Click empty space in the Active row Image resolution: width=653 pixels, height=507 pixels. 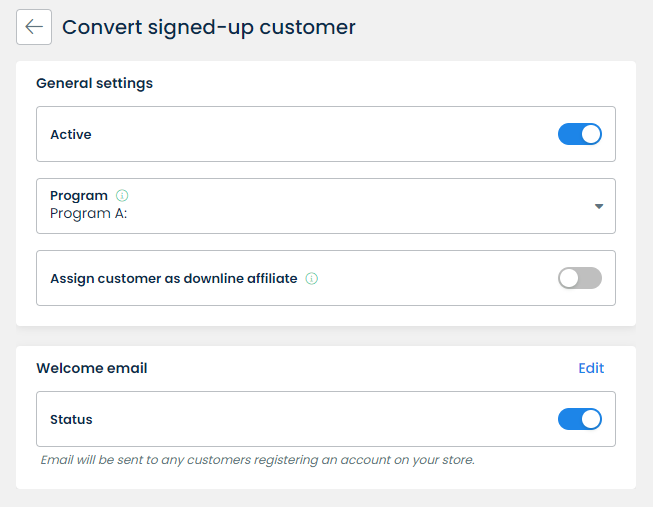[x=320, y=134]
